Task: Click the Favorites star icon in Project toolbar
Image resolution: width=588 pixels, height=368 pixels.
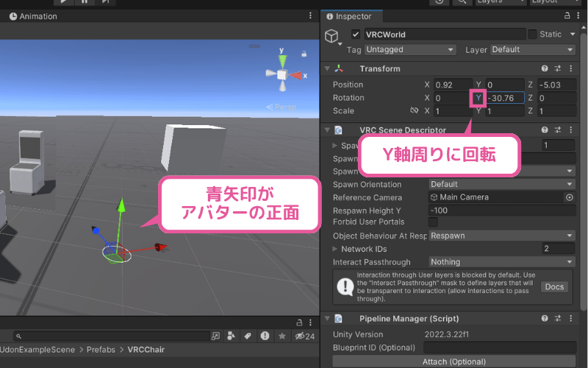Action: coord(282,336)
